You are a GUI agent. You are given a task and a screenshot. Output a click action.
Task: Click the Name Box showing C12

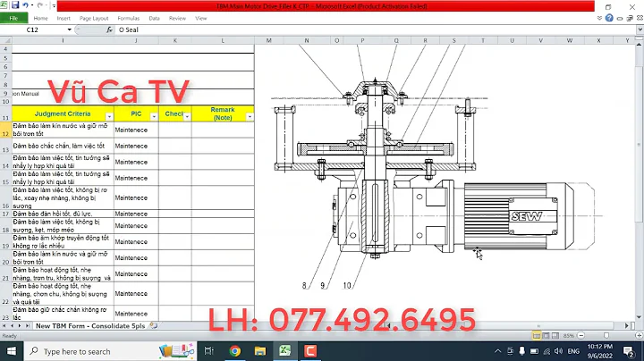pos(33,29)
